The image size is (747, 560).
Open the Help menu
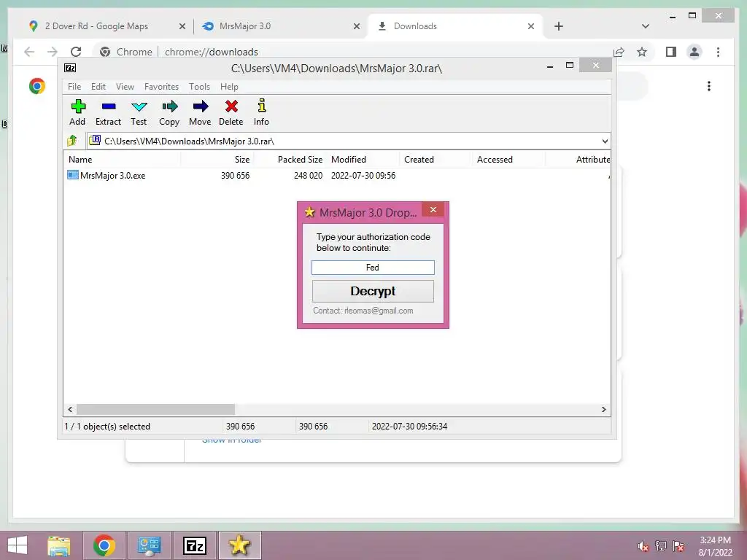coord(229,87)
